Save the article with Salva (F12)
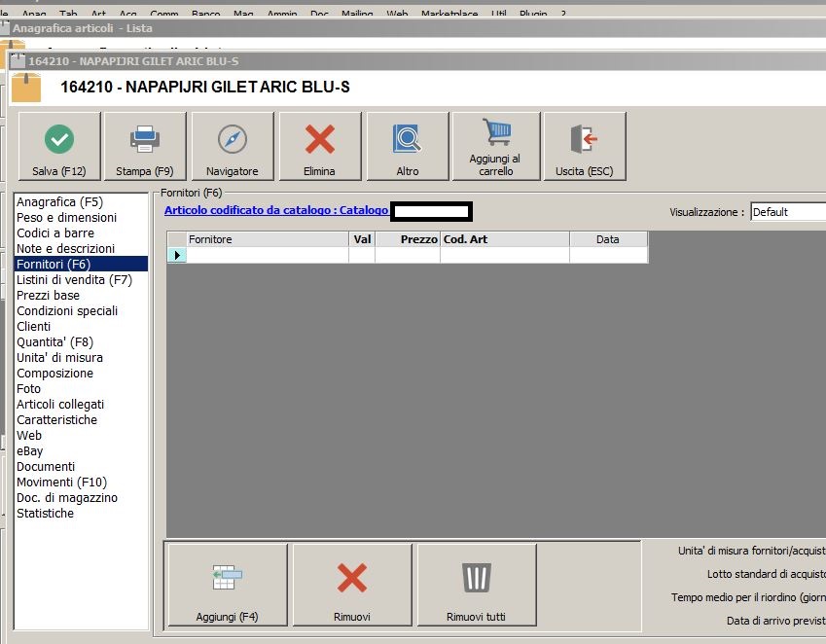This screenshot has height=644, width=826. (59, 146)
